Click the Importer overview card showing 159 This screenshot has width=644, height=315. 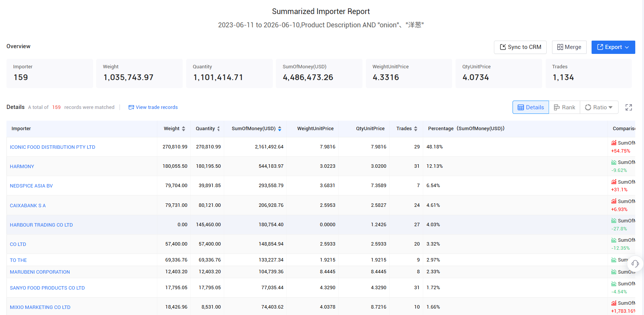pos(50,73)
